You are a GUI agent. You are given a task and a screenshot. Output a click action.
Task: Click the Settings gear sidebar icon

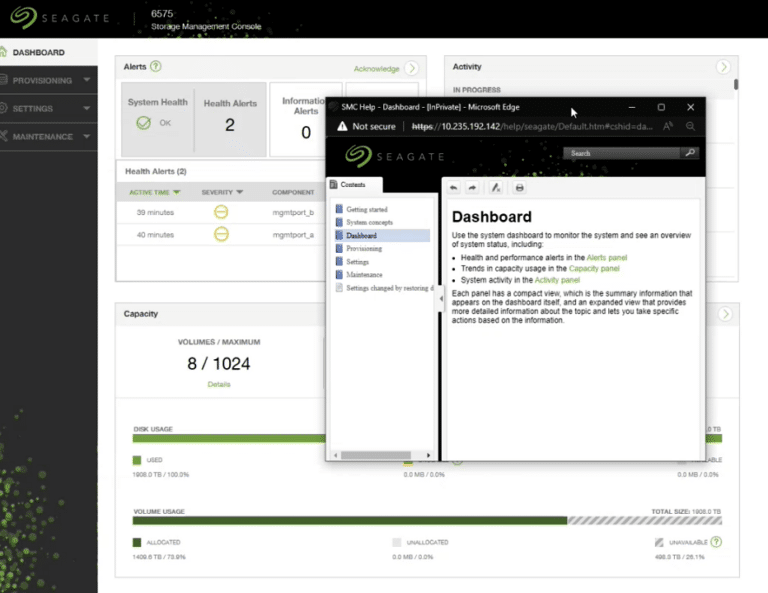click(x=3, y=108)
